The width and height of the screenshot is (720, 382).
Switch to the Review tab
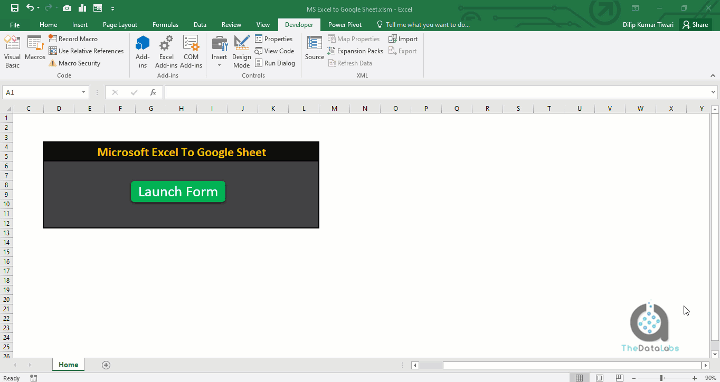[231, 25]
